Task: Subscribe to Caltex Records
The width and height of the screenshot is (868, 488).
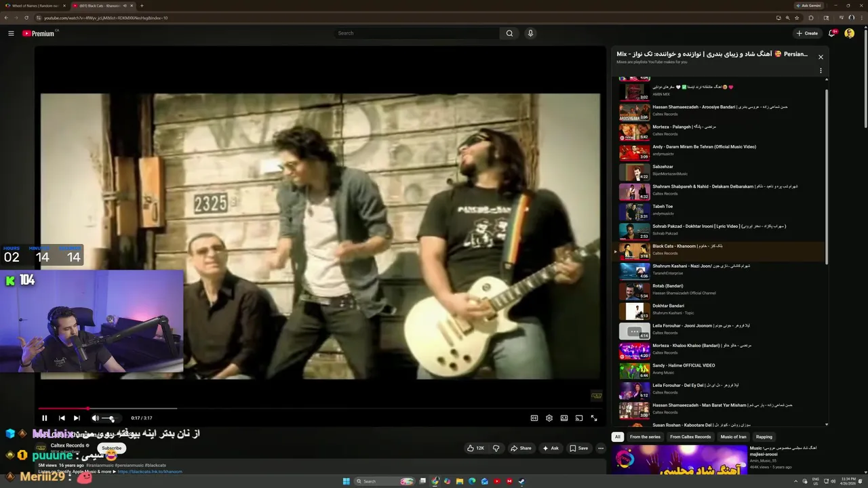Action: (x=112, y=448)
